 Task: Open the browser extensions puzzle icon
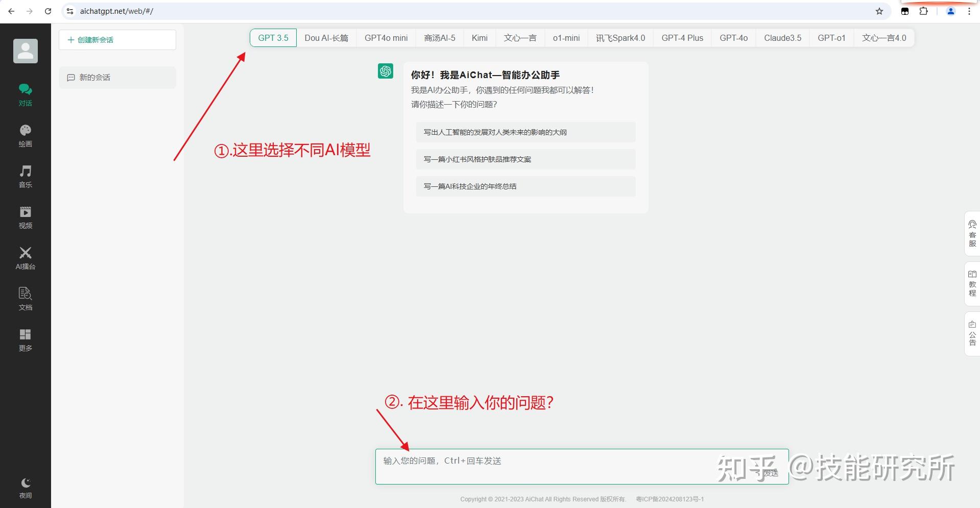[924, 11]
